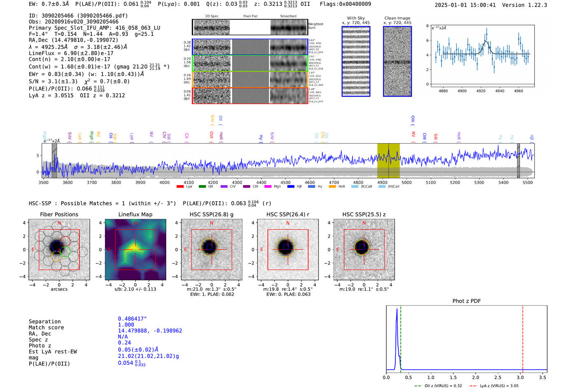The height and width of the screenshot is (392, 576).
Task: Click the green OII legend swatch
Action: (x=202, y=187)
